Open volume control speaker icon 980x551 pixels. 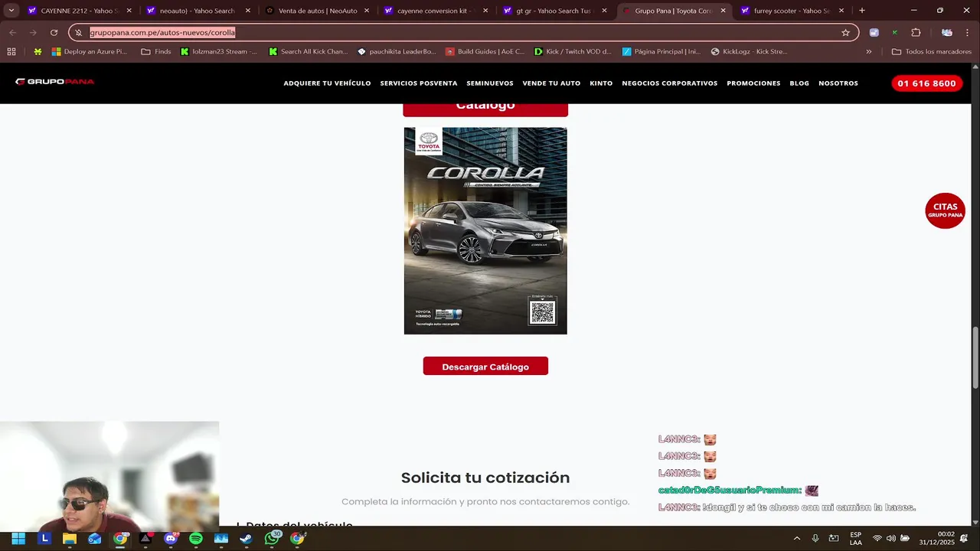tap(891, 539)
